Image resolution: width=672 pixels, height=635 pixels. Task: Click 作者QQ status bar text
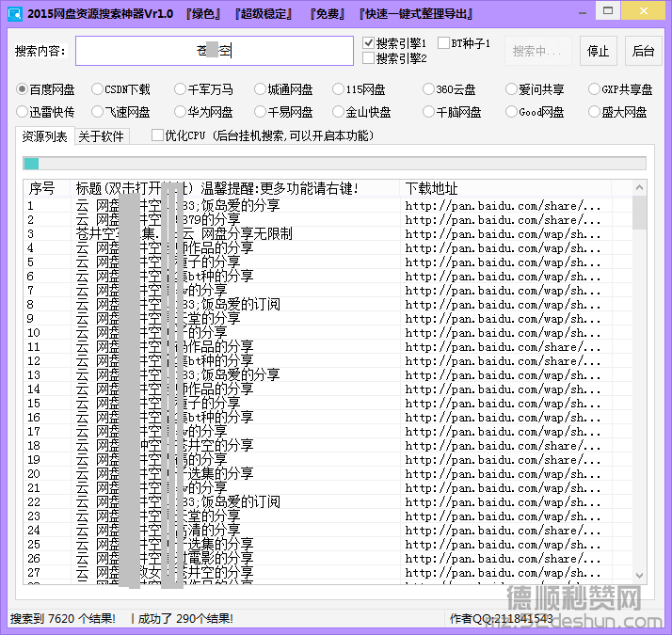(x=502, y=619)
